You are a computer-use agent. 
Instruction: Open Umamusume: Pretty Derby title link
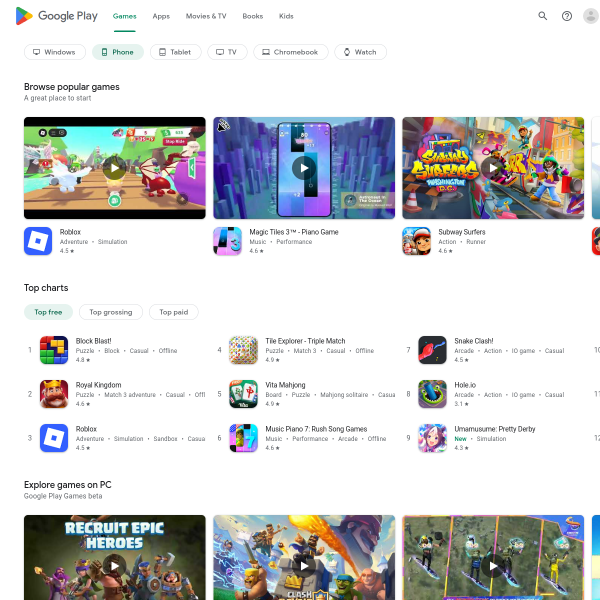pos(495,429)
